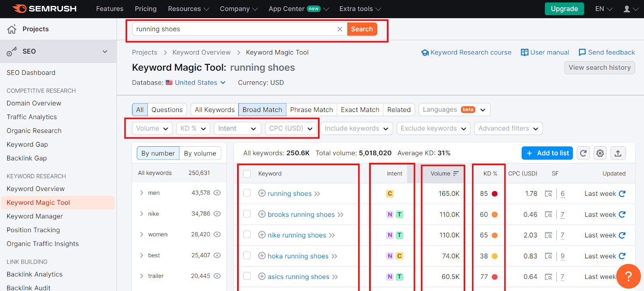View SERP for brooks running shoes
This screenshot has width=644, height=291.
pyautogui.click(x=548, y=214)
